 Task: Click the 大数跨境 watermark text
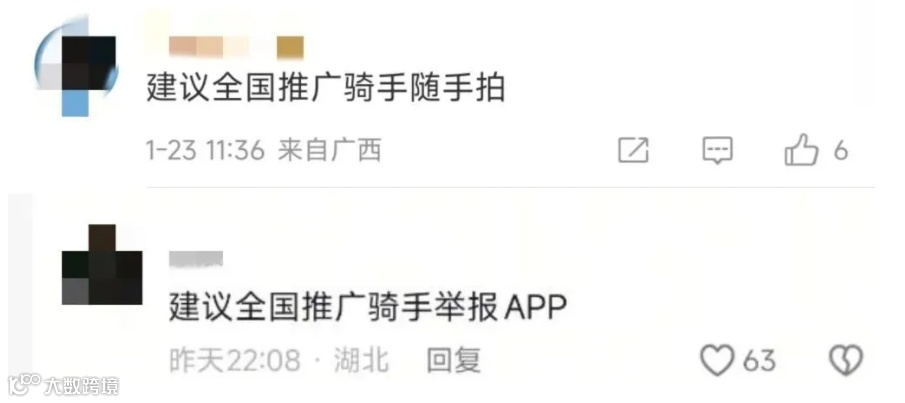coord(81,385)
